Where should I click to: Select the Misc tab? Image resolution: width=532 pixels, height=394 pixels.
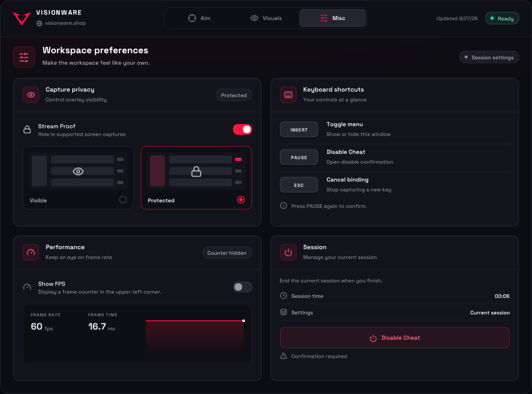pos(333,18)
